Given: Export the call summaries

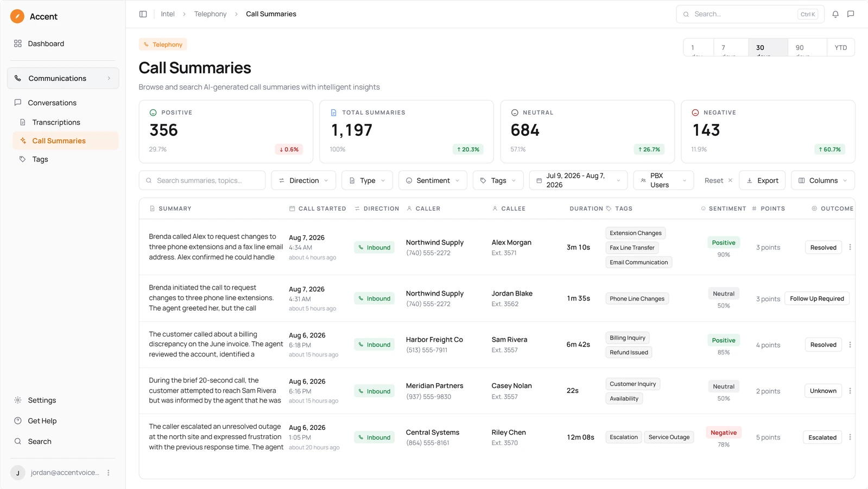Looking at the screenshot, I should click(762, 180).
